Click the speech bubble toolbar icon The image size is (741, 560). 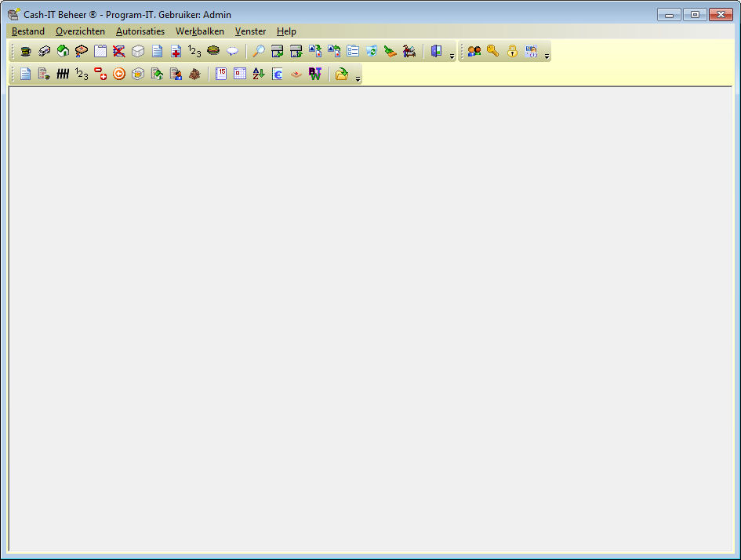232,51
